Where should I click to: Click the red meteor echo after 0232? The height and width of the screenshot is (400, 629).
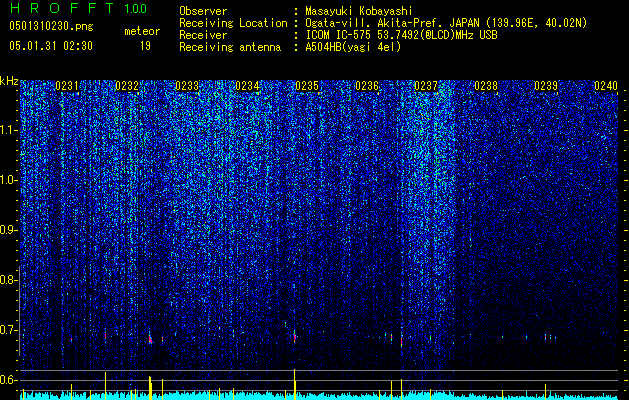[x=150, y=339]
